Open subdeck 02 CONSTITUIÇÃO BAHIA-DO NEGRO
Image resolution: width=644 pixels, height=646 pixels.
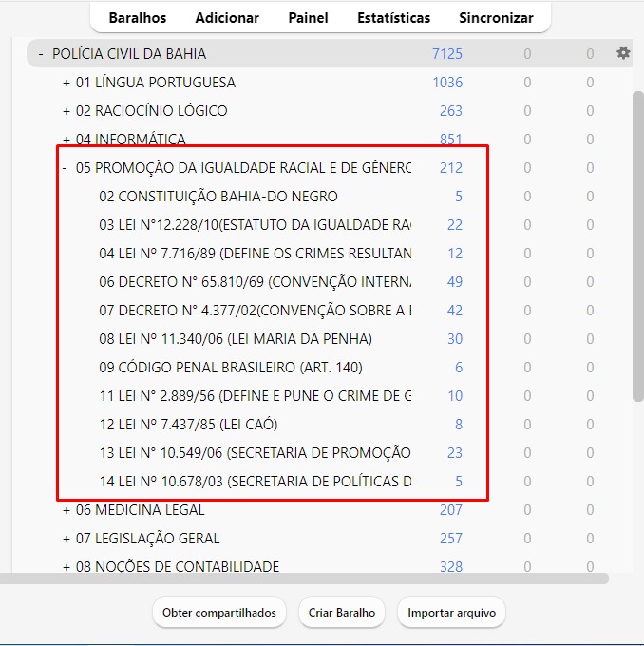(218, 196)
